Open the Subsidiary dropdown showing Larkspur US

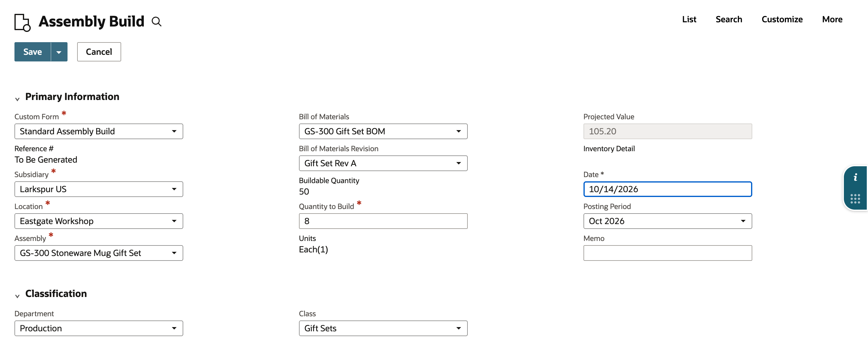[99, 189]
